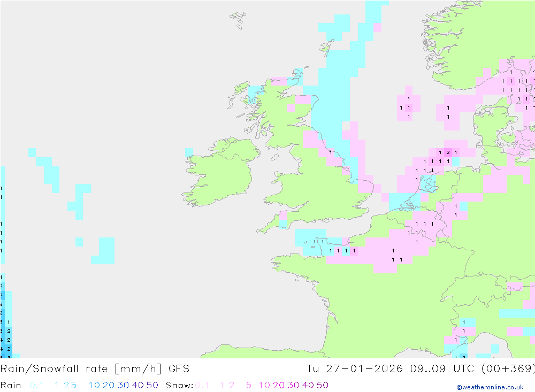Select the 20 value in Snow legend
The width and height of the screenshot is (535, 392).
pos(279,385)
